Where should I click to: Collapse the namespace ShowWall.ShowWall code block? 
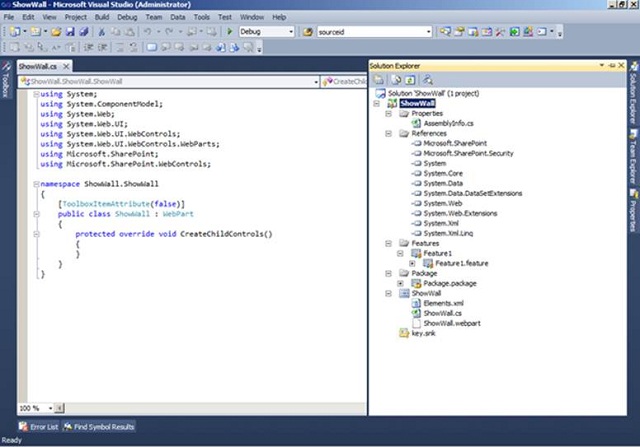pos(36,184)
